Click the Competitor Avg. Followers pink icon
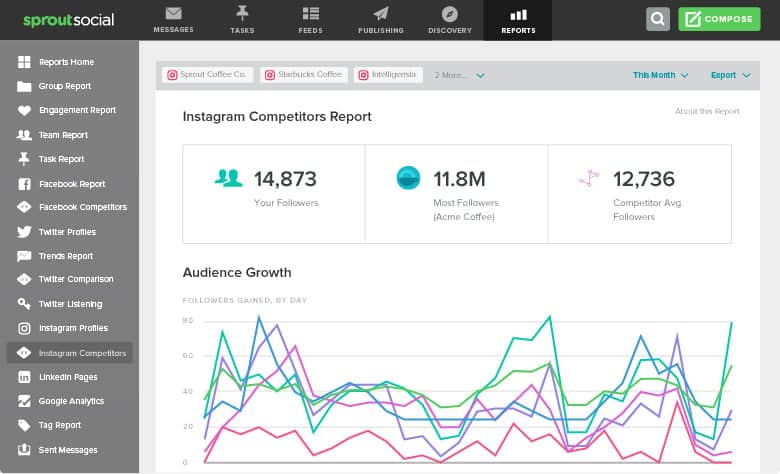 (x=589, y=178)
